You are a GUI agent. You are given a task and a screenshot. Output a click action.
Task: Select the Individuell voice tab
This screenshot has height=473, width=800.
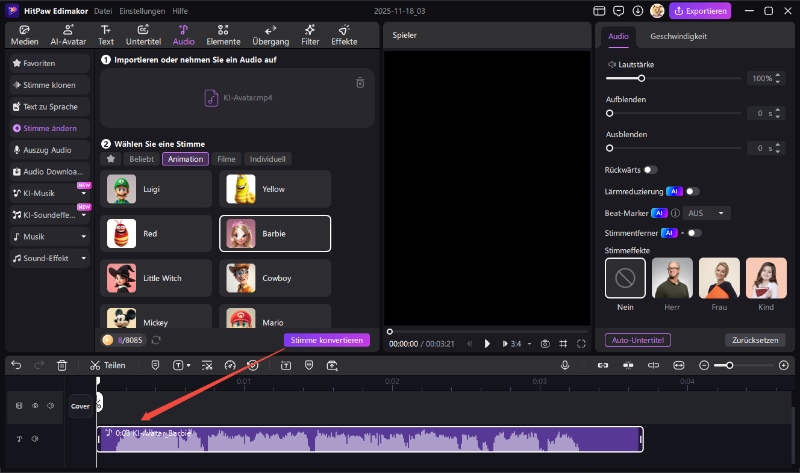point(267,159)
